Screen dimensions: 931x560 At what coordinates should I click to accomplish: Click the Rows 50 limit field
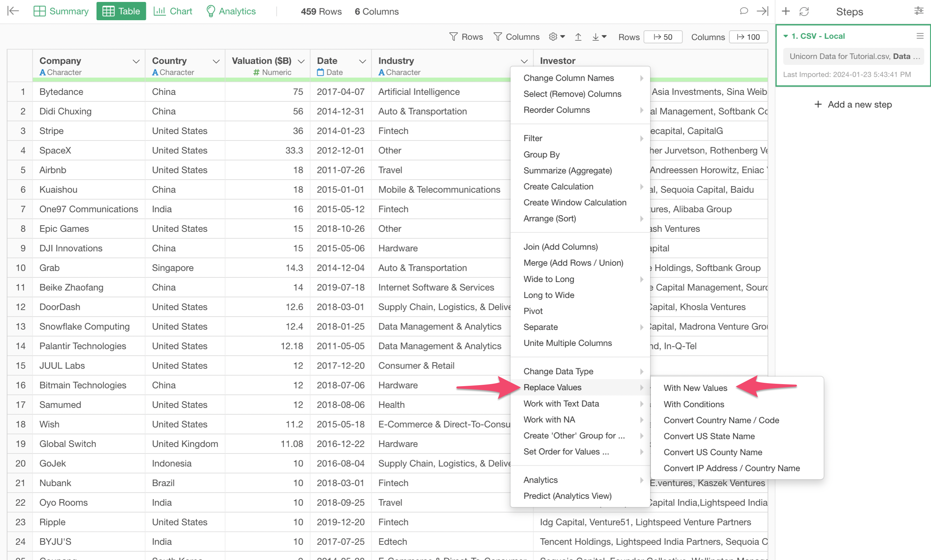[663, 37]
